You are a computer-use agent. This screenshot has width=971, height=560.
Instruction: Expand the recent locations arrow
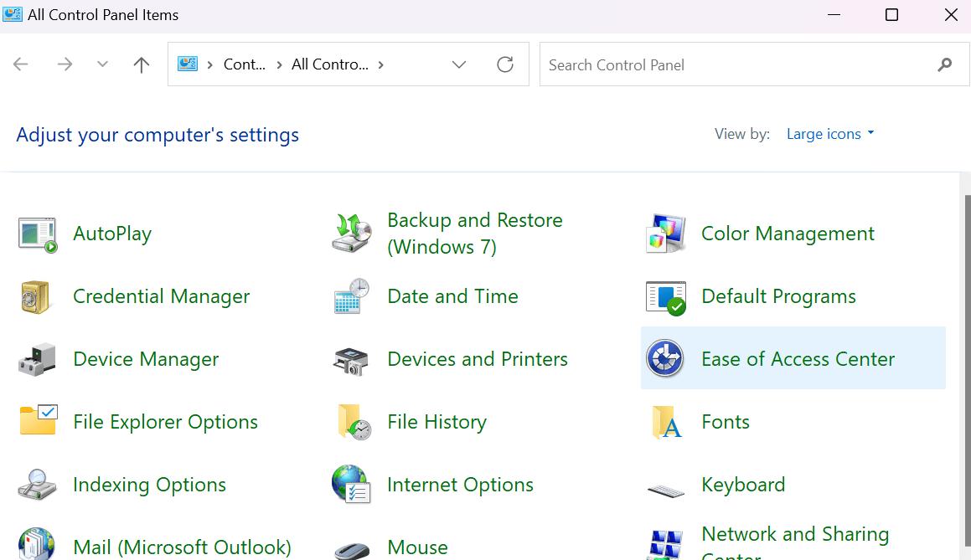pyautogui.click(x=102, y=65)
